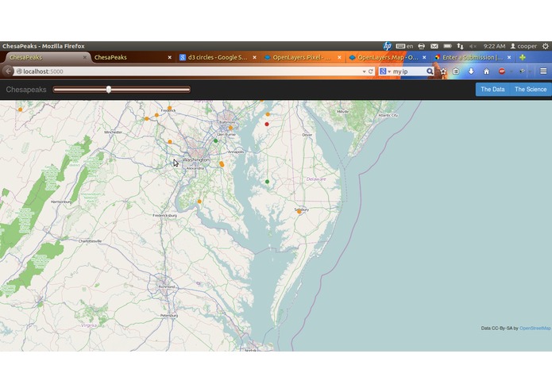Viewport: 552px width, 392px height.
Task: Open the Firefox hamburger menu
Action: point(543,71)
